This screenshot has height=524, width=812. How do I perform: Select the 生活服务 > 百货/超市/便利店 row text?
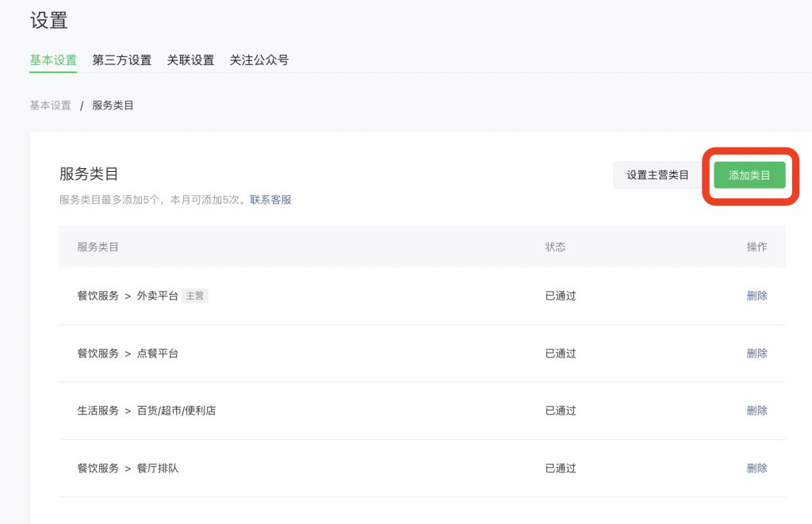pyautogui.click(x=146, y=411)
